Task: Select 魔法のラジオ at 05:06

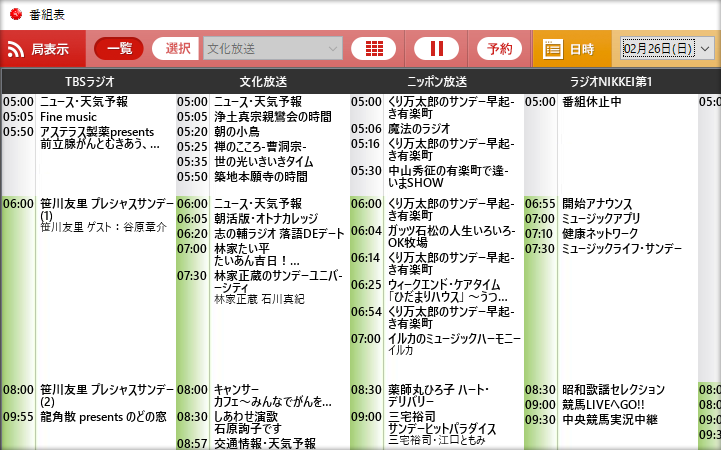Action: pos(419,129)
